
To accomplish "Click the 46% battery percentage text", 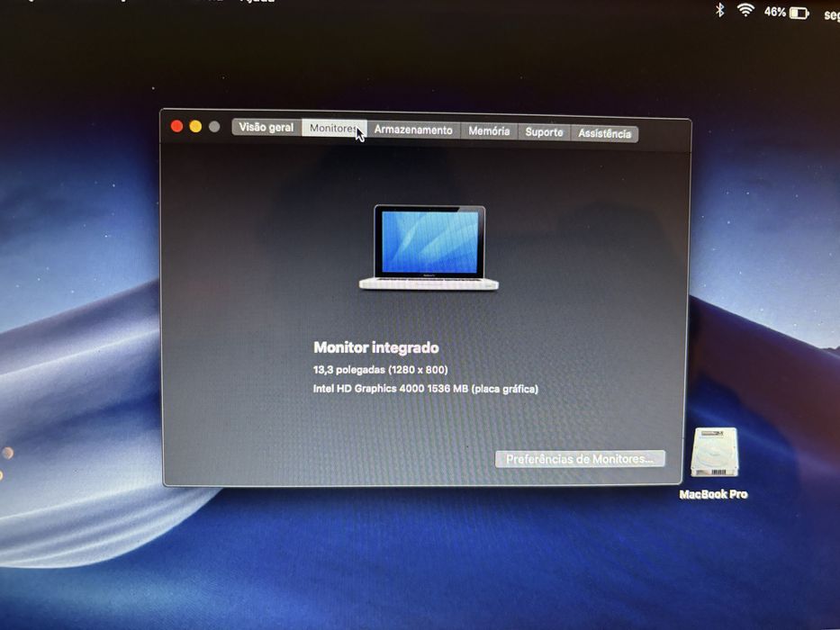I will click(774, 11).
